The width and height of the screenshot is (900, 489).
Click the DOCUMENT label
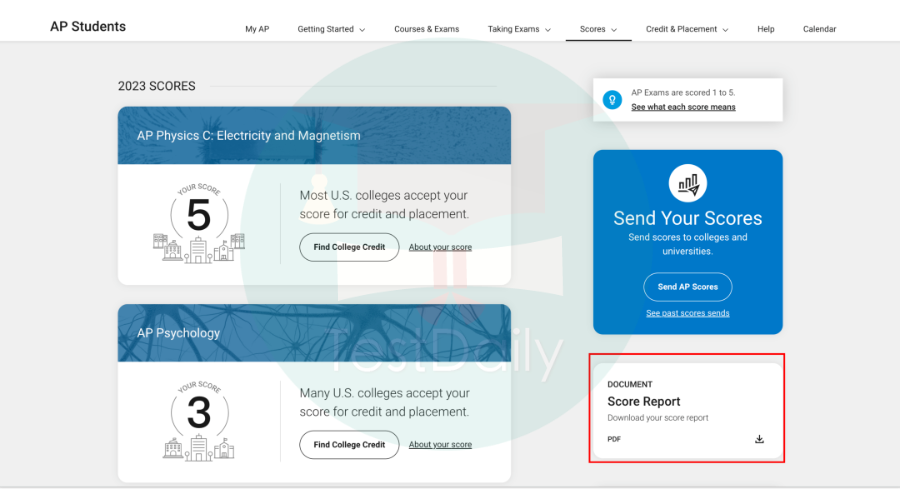[x=630, y=384]
